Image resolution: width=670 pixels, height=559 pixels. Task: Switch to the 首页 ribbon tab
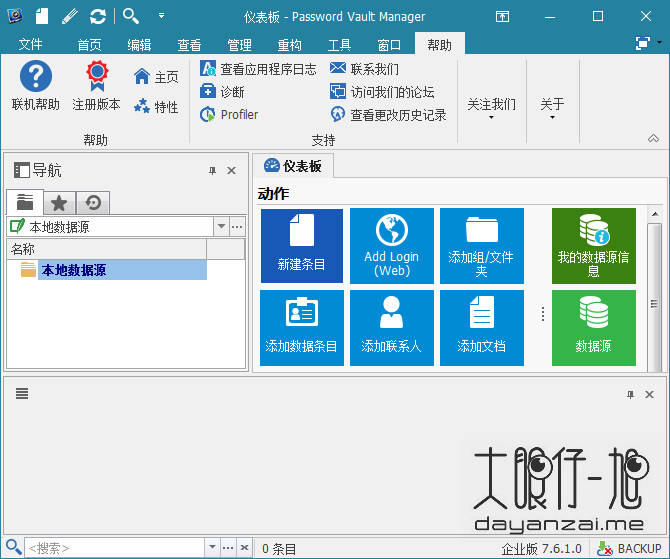coord(89,44)
